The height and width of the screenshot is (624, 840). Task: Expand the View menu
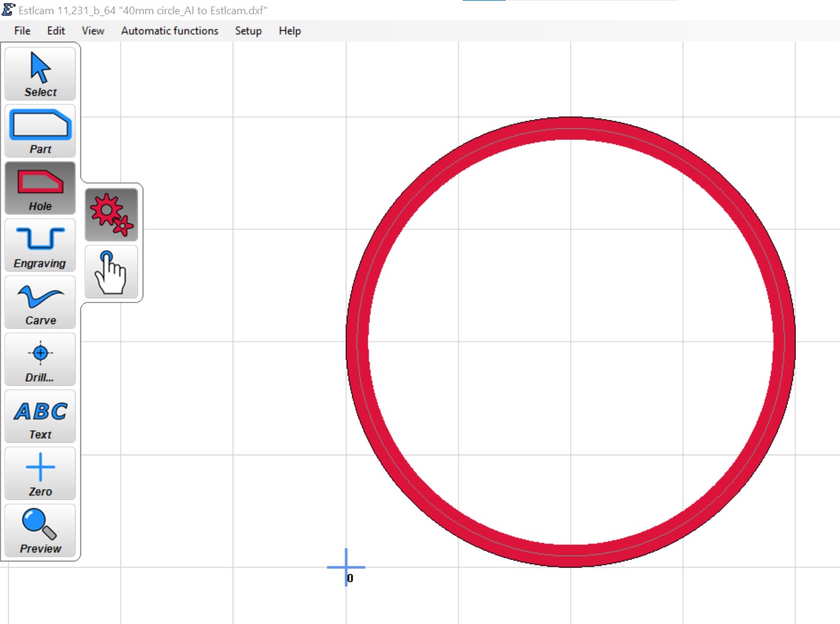[93, 31]
